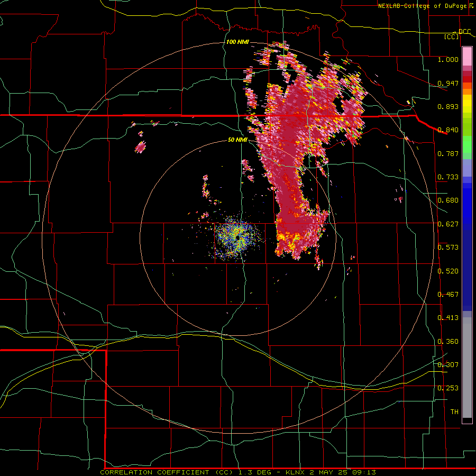
Task: Click the pink top segment of the color bar
Action: click(x=467, y=57)
